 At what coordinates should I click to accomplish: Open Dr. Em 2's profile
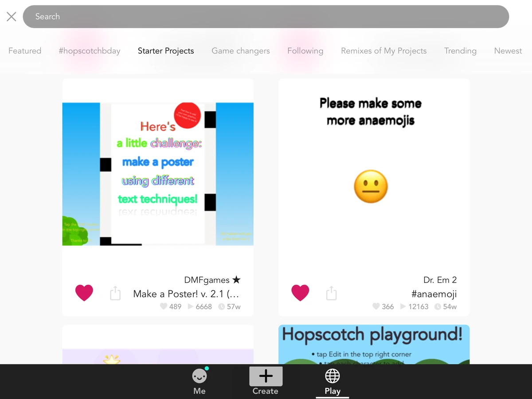[440, 280]
